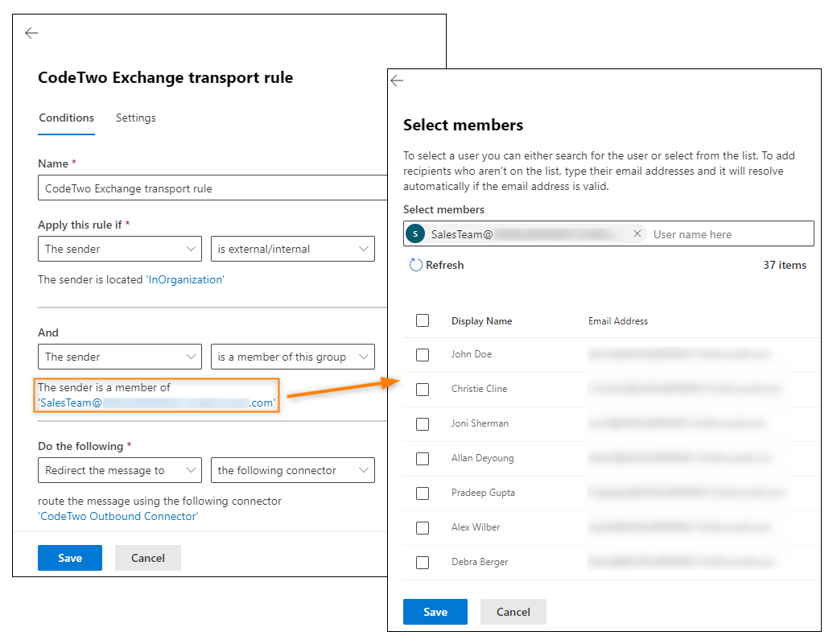This screenshot has width=837, height=644.
Task: Expand 'Redirect the message to' dropdown
Action: (120, 470)
